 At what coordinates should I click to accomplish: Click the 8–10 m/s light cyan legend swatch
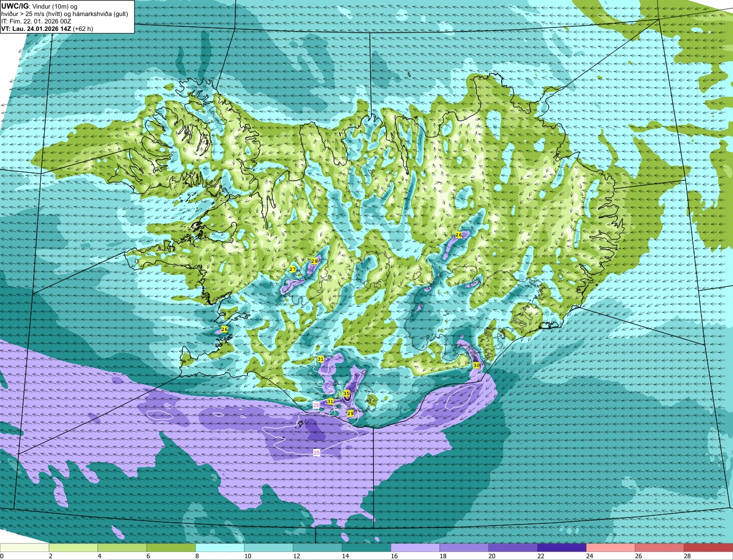pyautogui.click(x=220, y=547)
